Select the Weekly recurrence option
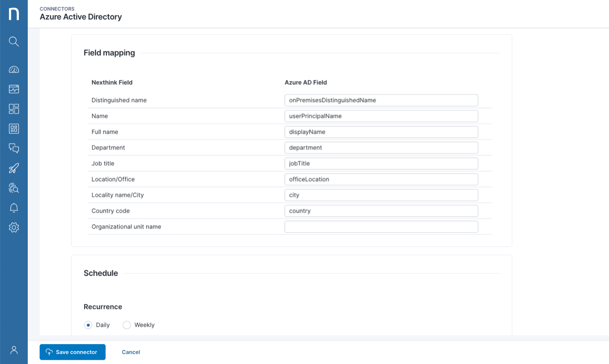 point(127,325)
